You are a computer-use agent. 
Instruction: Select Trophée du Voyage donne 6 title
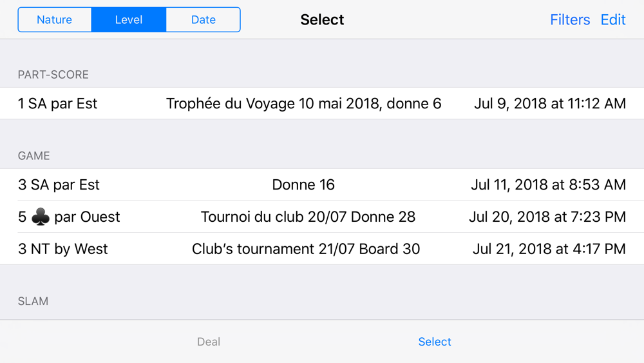coord(303,104)
